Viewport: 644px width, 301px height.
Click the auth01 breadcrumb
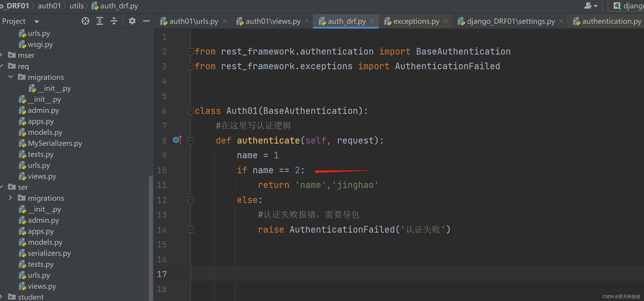coord(49,6)
